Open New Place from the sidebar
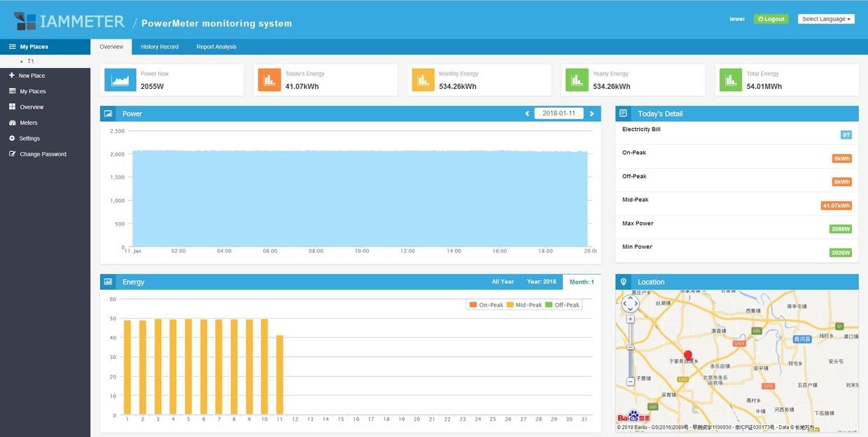 point(31,76)
